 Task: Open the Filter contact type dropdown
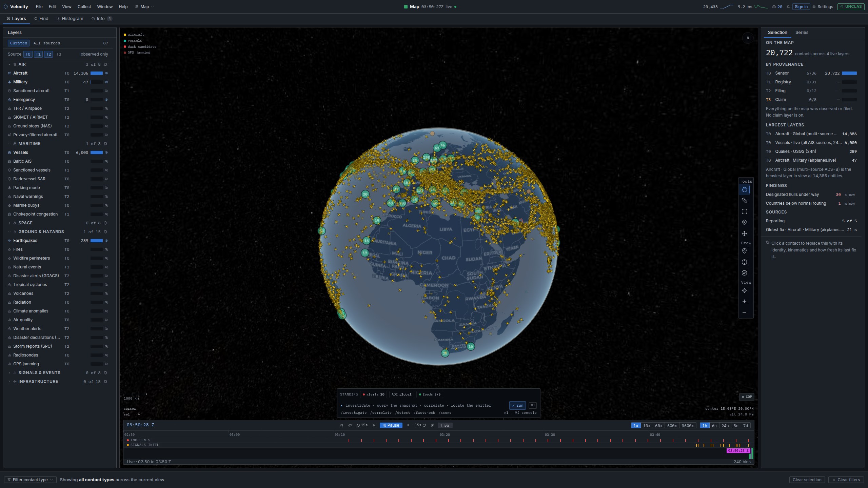[x=30, y=480]
